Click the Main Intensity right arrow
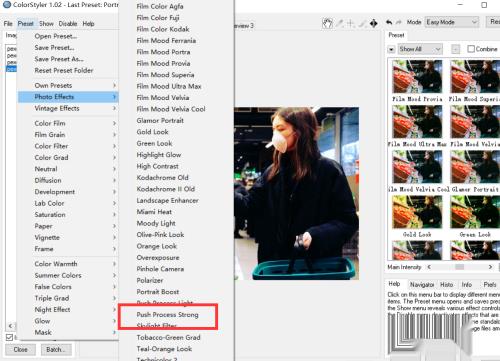 pyautogui.click(x=490, y=267)
